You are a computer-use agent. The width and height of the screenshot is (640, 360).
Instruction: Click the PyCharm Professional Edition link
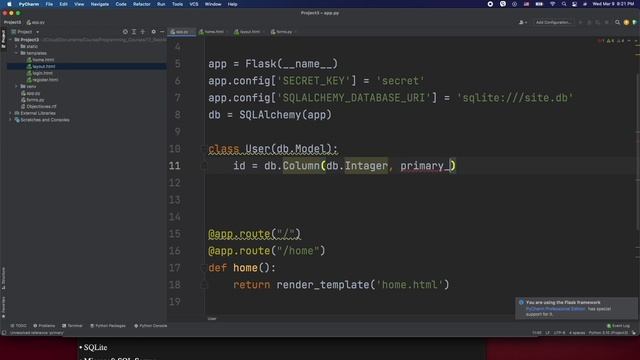point(556,309)
